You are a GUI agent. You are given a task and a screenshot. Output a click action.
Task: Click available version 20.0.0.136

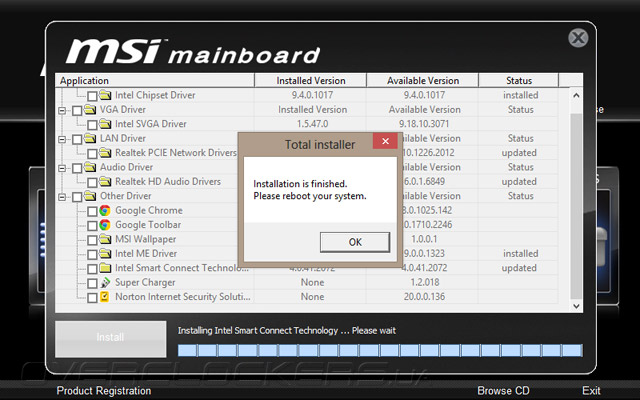click(424, 297)
